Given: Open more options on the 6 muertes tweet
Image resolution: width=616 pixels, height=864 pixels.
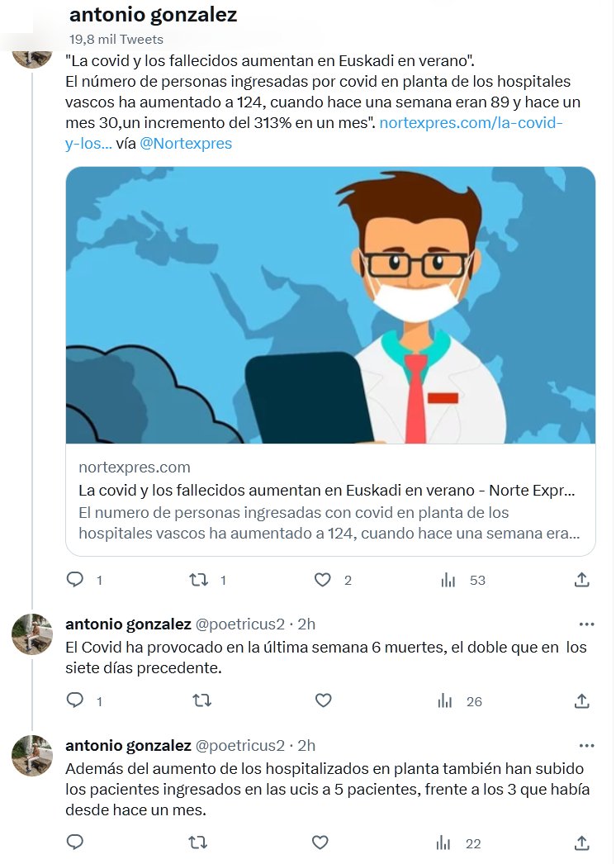Looking at the screenshot, I should pyautogui.click(x=586, y=624).
